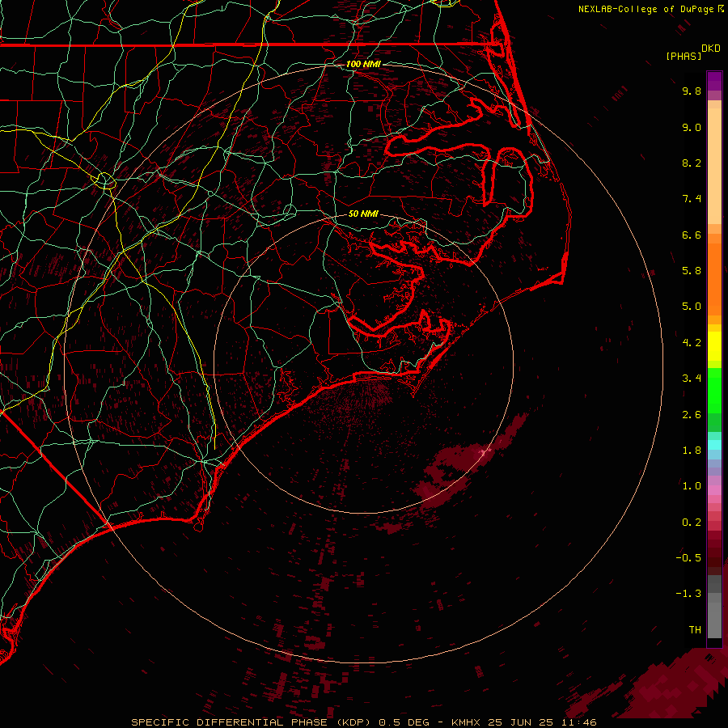Click the "100 NMI" range ring label
728x728 pixels.
click(x=363, y=64)
